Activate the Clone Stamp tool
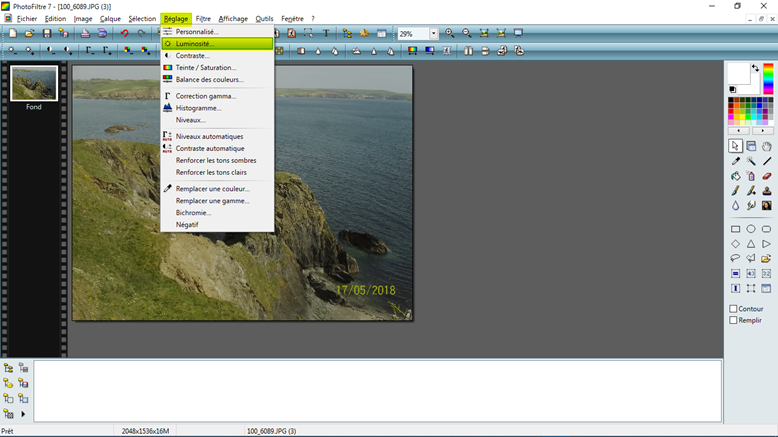This screenshot has width=778, height=437. tap(767, 191)
